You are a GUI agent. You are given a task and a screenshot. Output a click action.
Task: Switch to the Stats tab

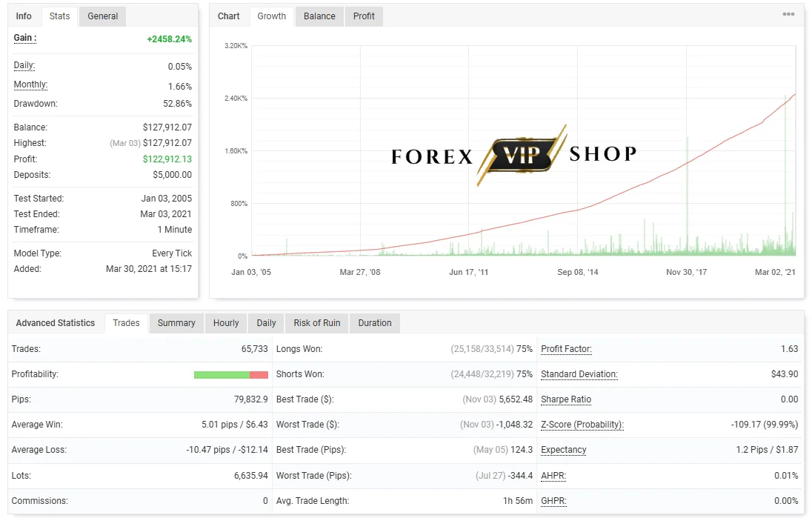[59, 16]
